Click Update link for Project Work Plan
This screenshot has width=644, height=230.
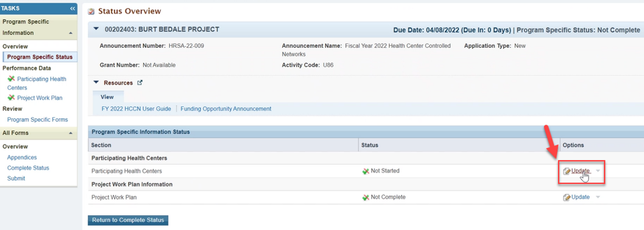[581, 197]
